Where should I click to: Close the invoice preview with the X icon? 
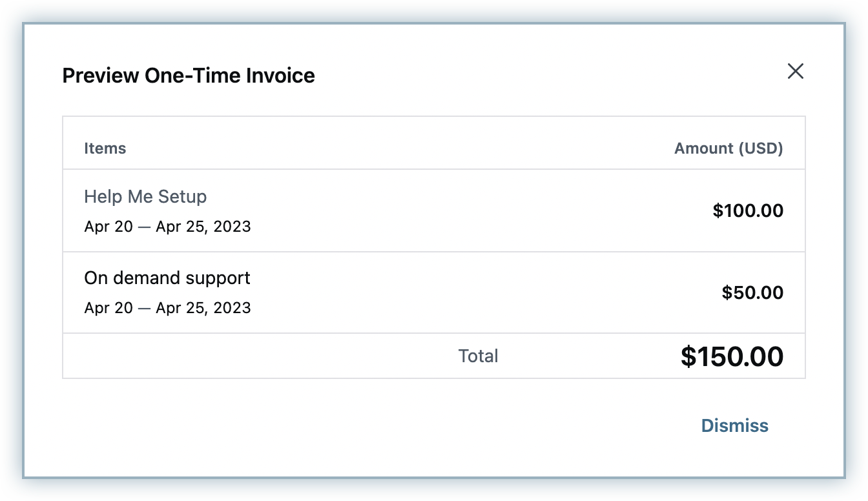coord(795,71)
